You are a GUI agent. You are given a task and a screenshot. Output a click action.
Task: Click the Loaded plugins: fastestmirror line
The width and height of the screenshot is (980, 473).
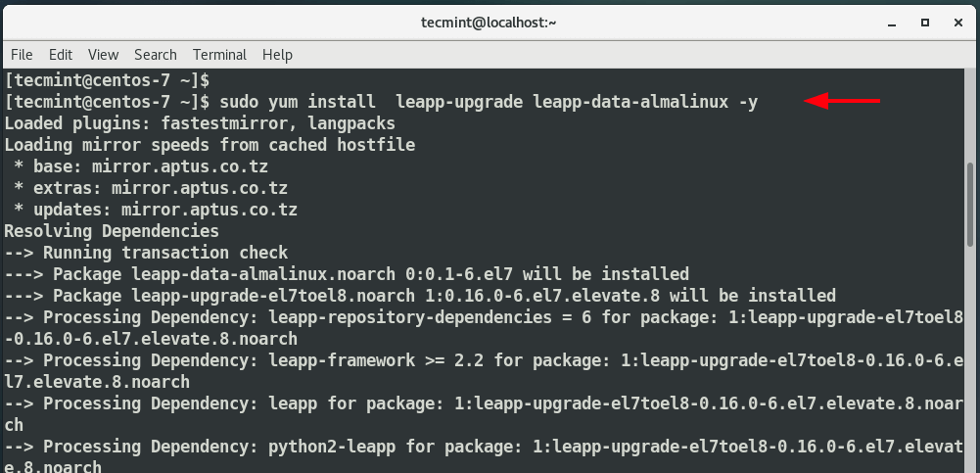pos(200,123)
